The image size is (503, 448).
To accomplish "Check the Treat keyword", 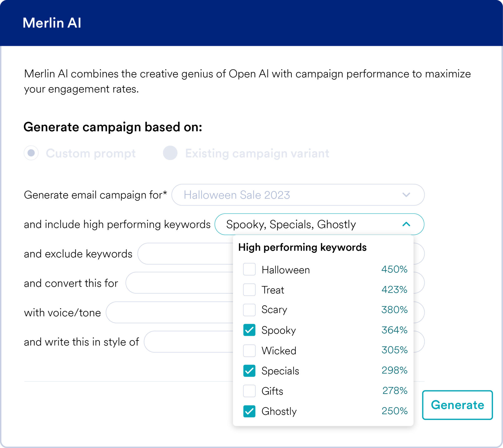I will click(x=249, y=290).
